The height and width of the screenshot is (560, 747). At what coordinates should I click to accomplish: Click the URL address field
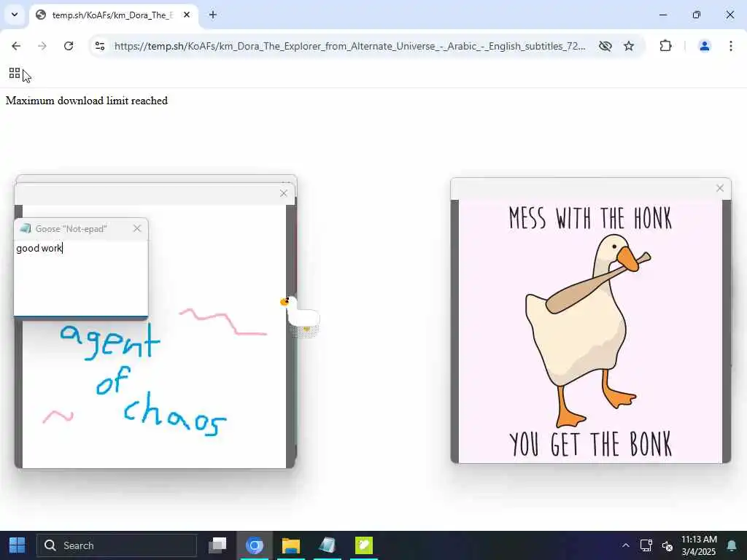point(349,46)
